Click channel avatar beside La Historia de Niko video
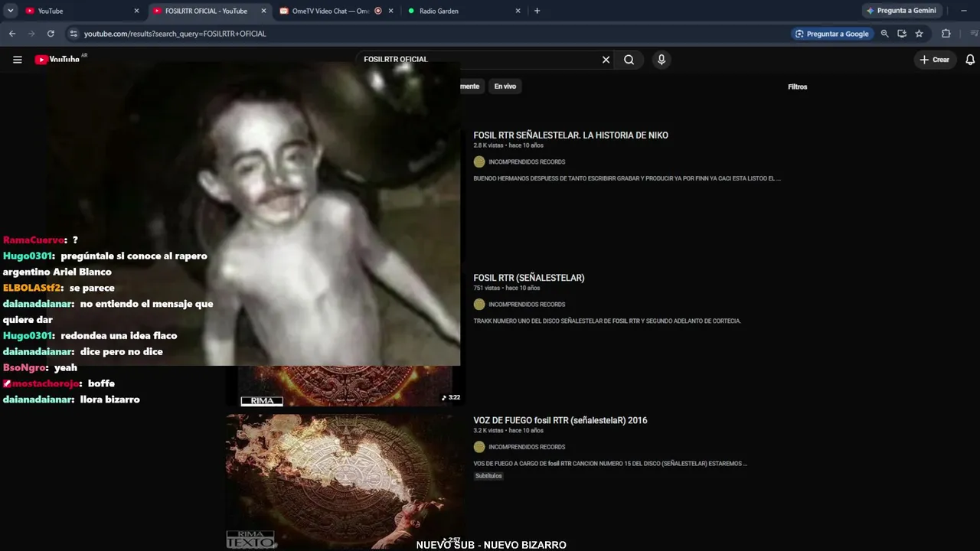 [479, 162]
